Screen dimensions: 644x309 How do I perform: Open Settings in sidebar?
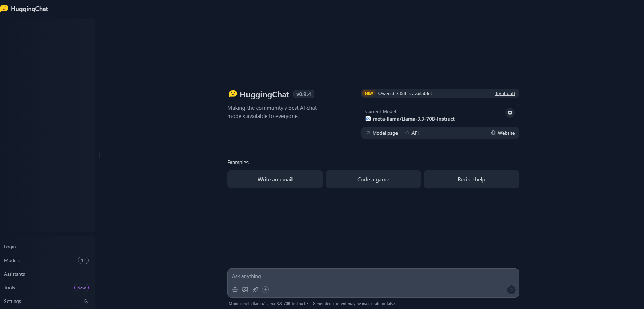pyautogui.click(x=13, y=301)
